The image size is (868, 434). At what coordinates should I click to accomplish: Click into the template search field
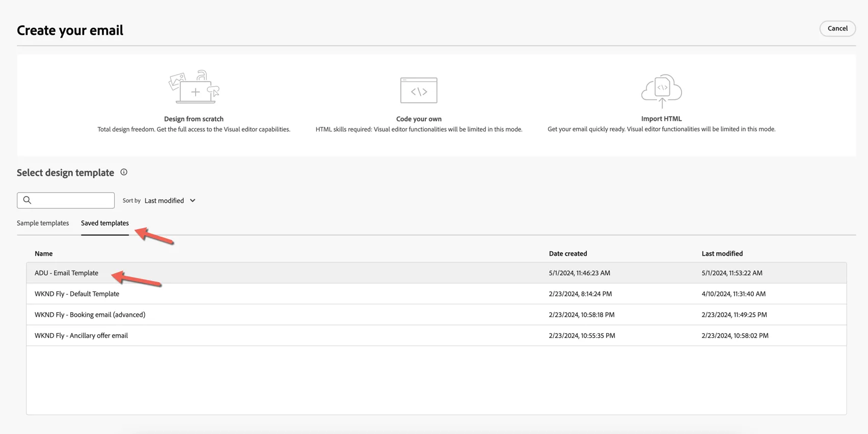(66, 200)
